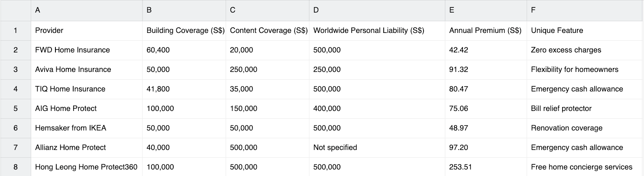Screen dimensions: 644x176
Task: Select column D header
Action: [x=377, y=10]
